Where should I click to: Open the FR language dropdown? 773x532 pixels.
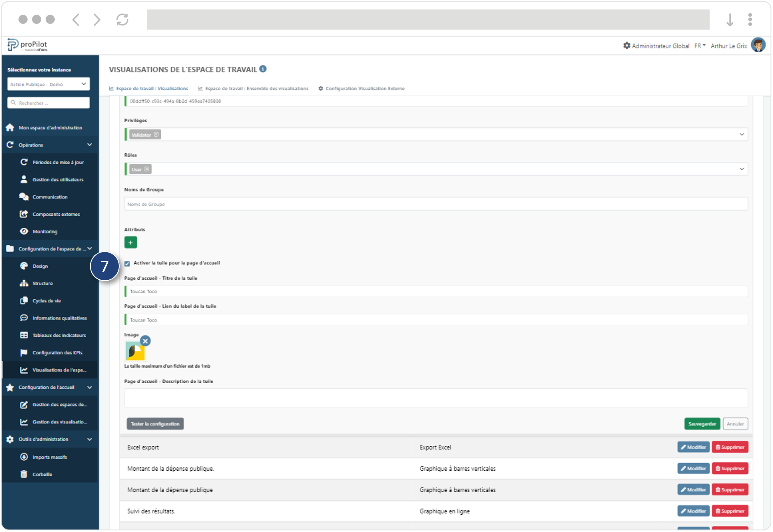pos(700,46)
